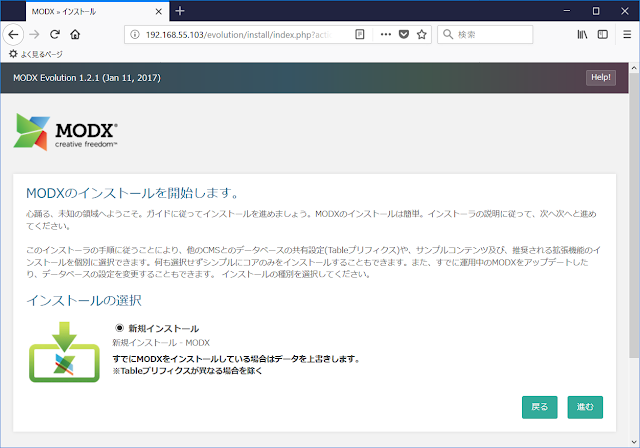640x448 pixels.
Task: Click the vertical scrollbar thumb
Action: pos(634,216)
